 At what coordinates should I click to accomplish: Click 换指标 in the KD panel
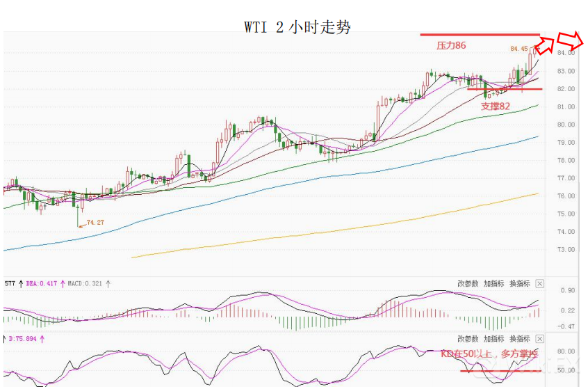point(519,339)
